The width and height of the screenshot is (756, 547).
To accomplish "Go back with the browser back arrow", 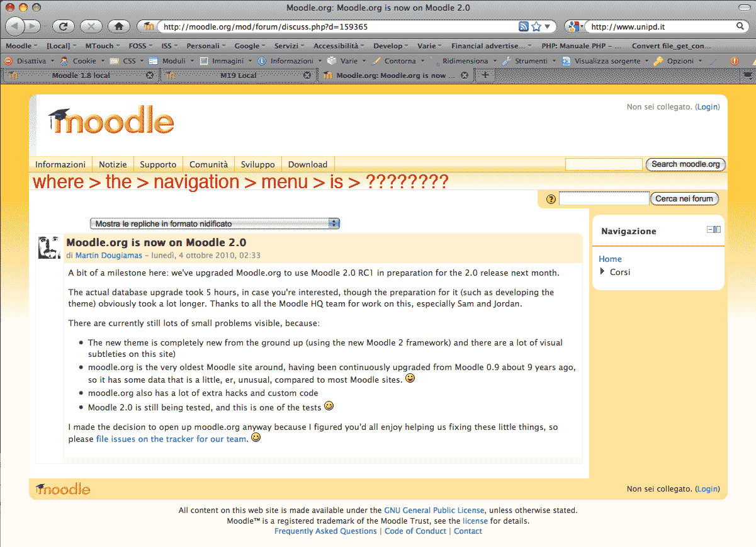I will (x=15, y=26).
